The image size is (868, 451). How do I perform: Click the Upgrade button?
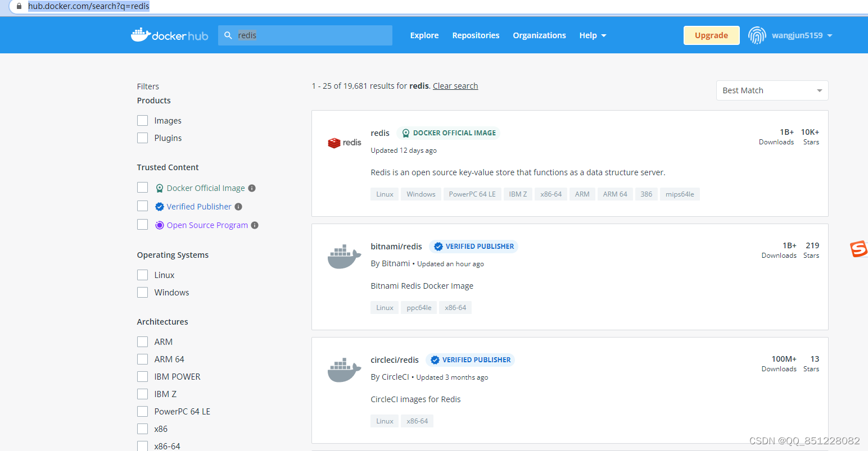pos(711,35)
